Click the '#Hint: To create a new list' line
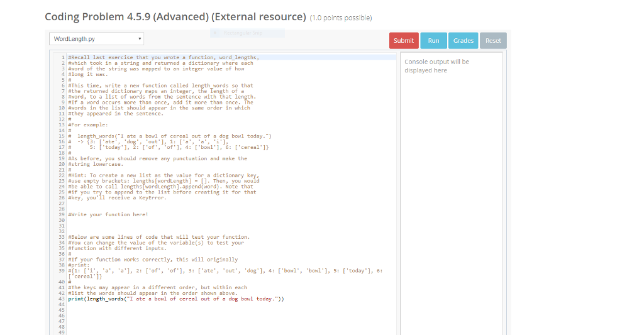This screenshot has height=335, width=644. click(164, 175)
